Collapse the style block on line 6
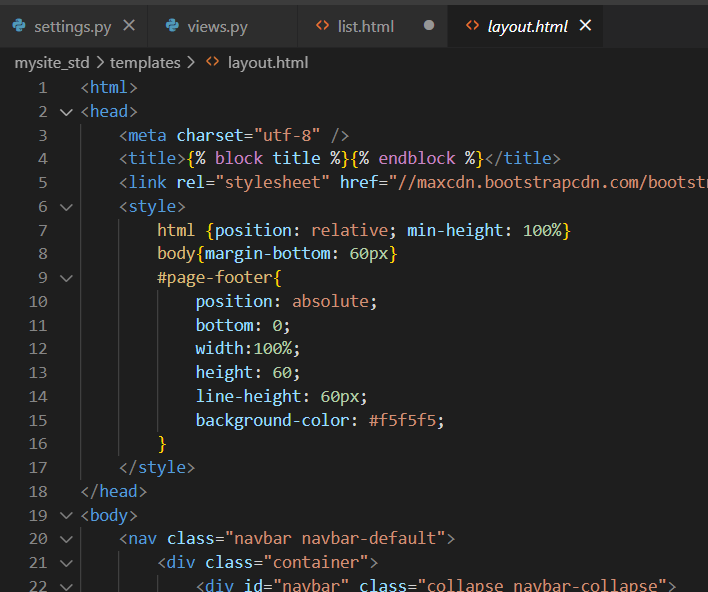 point(66,207)
